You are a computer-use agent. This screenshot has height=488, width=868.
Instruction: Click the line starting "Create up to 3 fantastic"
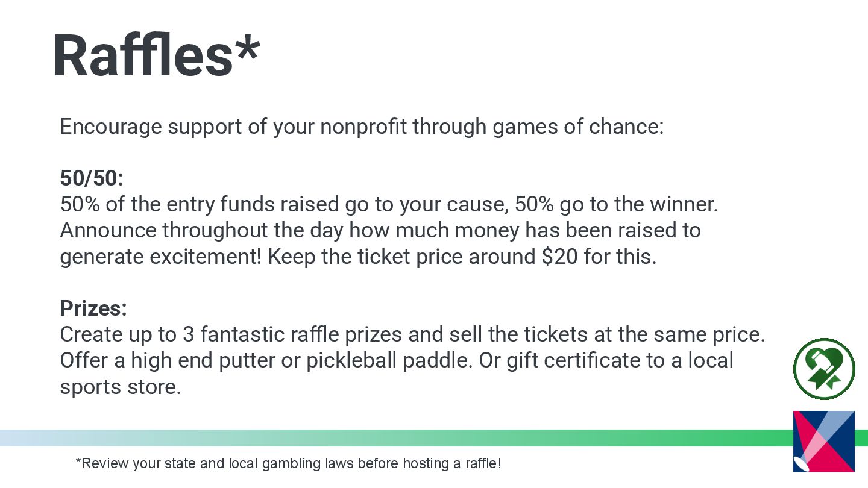tap(412, 334)
